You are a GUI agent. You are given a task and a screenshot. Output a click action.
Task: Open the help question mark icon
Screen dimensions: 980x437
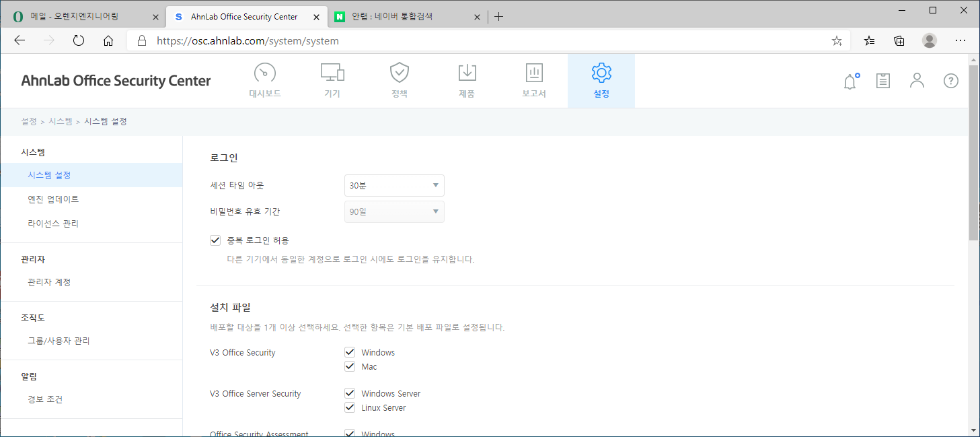950,81
